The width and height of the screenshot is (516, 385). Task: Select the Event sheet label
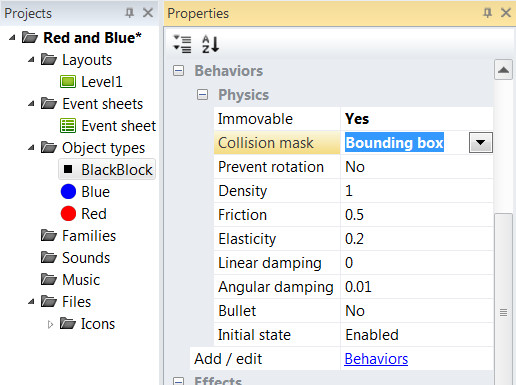coord(119,126)
